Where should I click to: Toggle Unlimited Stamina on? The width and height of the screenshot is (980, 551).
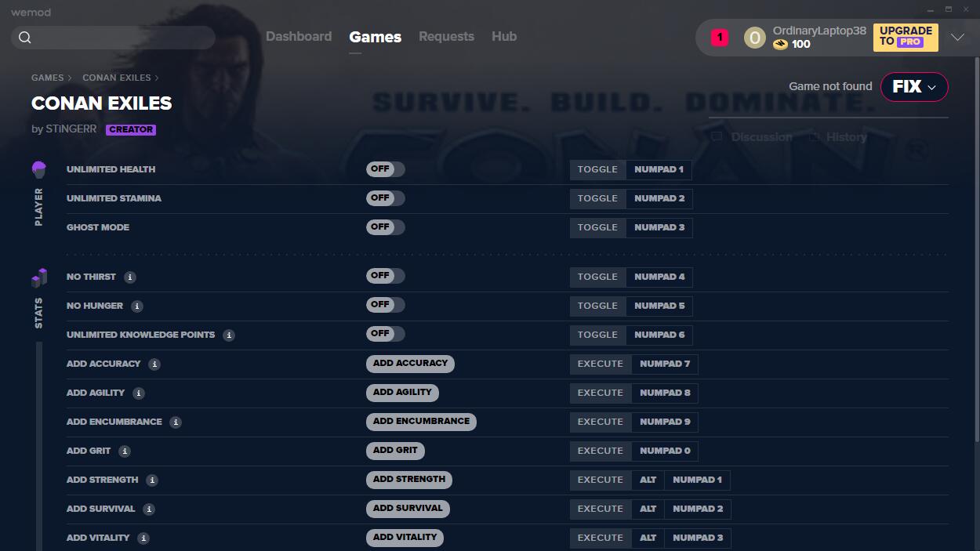click(x=385, y=198)
